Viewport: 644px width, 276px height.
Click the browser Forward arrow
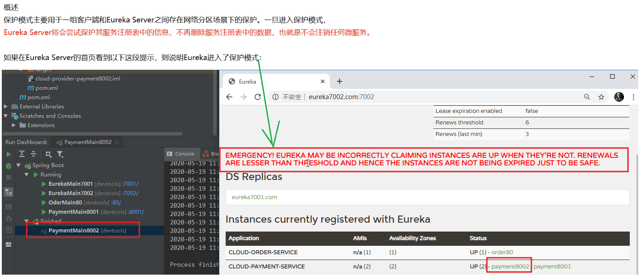click(x=243, y=97)
